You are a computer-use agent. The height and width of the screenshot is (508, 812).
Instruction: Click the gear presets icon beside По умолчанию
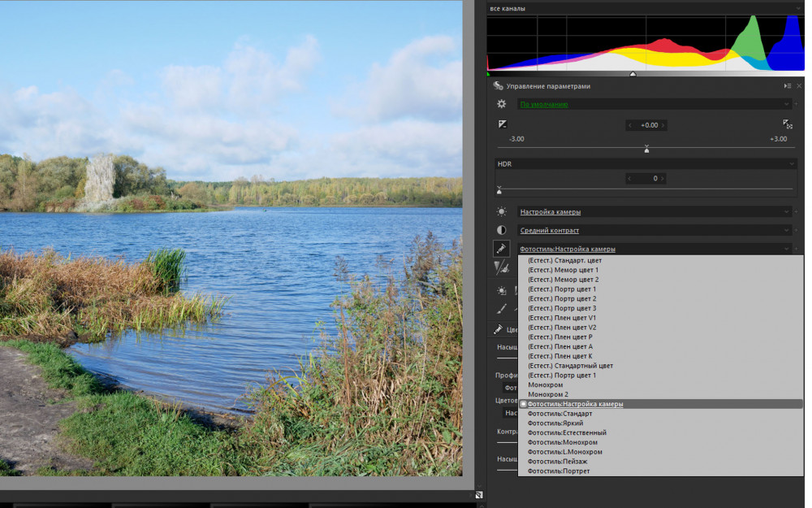(502, 104)
